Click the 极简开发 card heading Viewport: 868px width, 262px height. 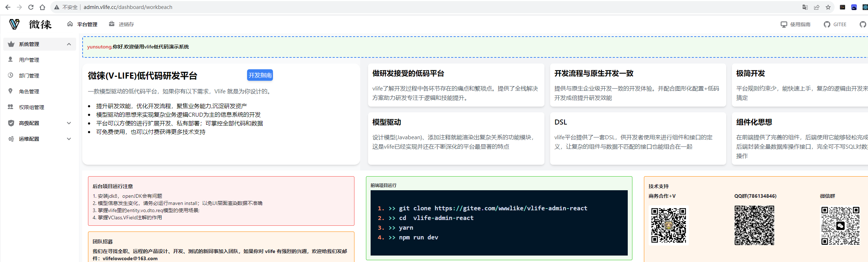click(751, 74)
